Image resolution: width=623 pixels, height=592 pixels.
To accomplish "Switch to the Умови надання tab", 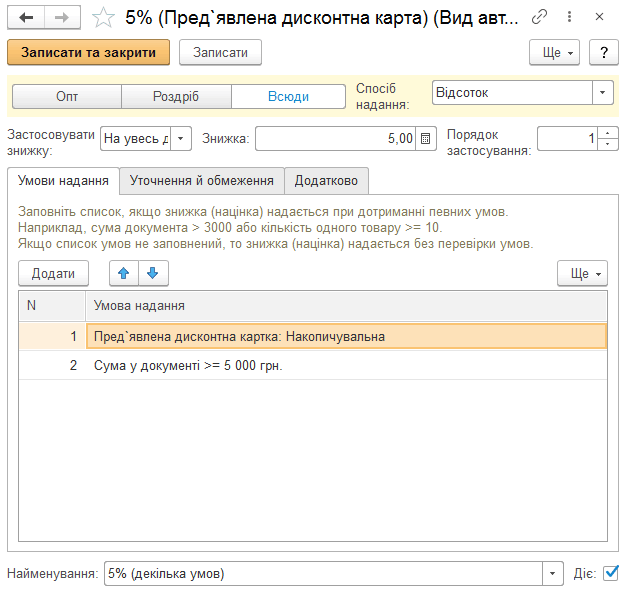I will (x=63, y=181).
